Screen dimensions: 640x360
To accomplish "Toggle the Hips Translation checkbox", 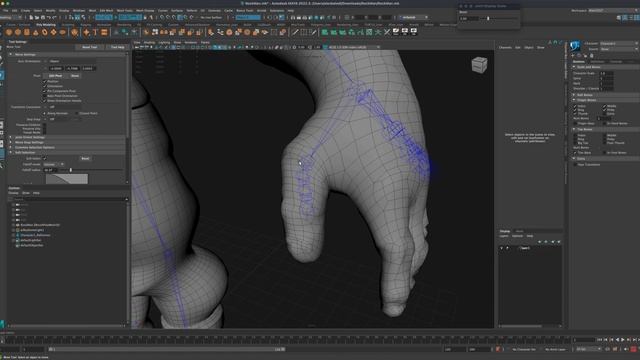I will [x=575, y=164].
